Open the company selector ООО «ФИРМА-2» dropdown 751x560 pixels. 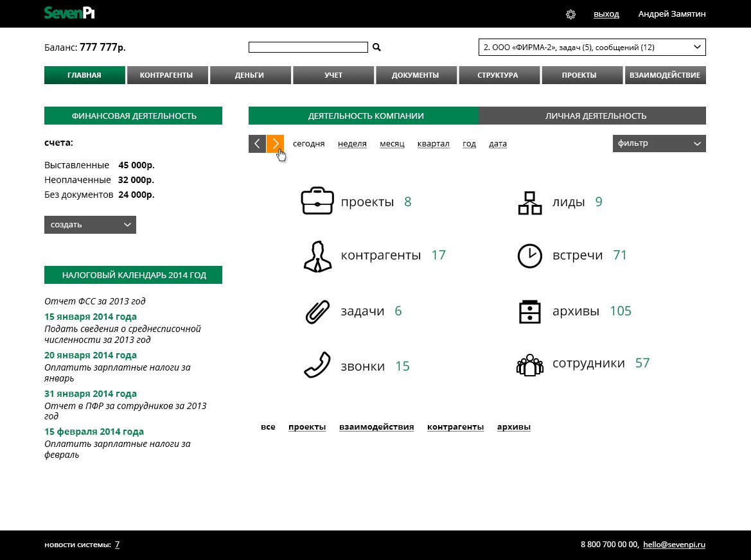[592, 47]
